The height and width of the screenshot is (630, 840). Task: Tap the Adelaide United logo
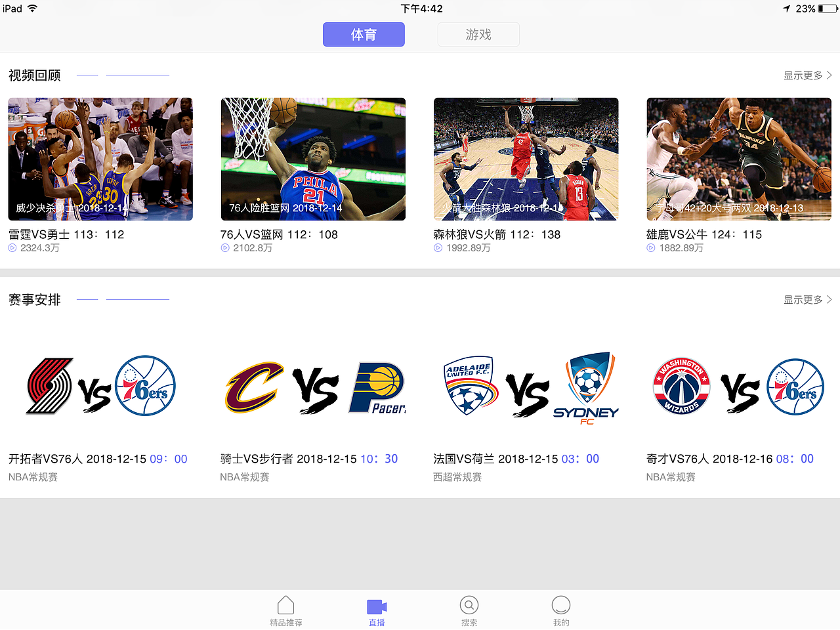(470, 386)
